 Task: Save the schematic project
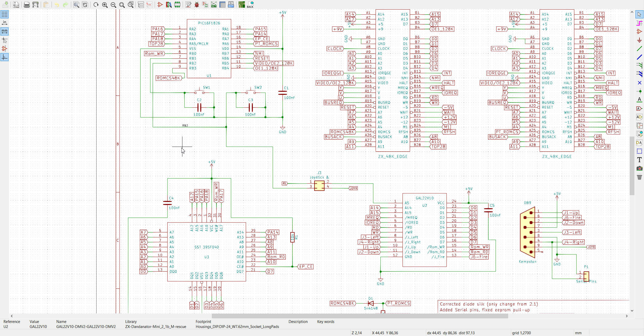pyautogui.click(x=5, y=4)
